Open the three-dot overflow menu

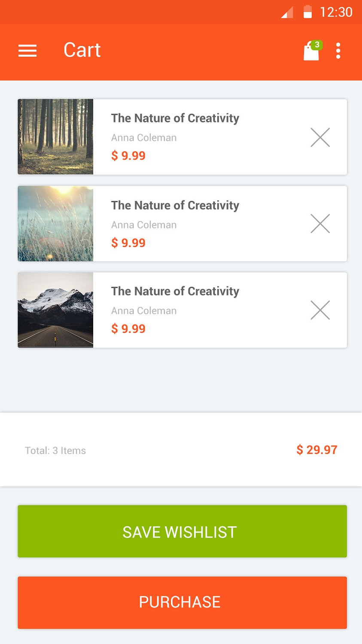click(x=338, y=51)
